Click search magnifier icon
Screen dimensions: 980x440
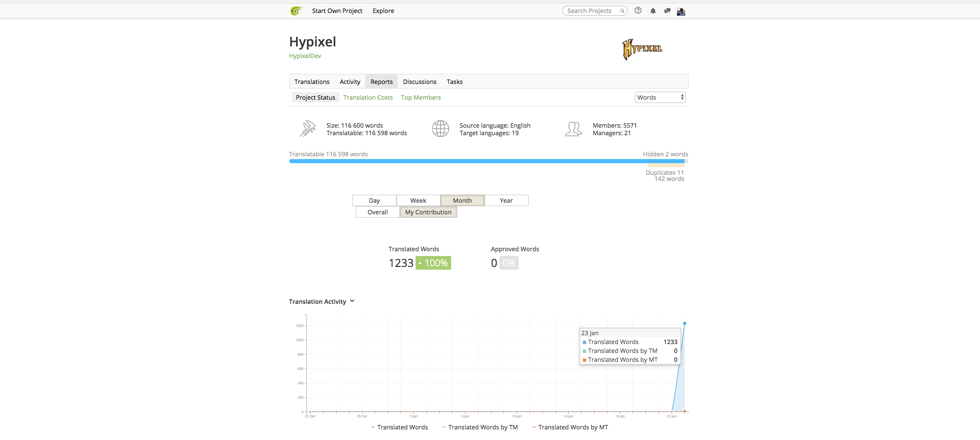622,11
